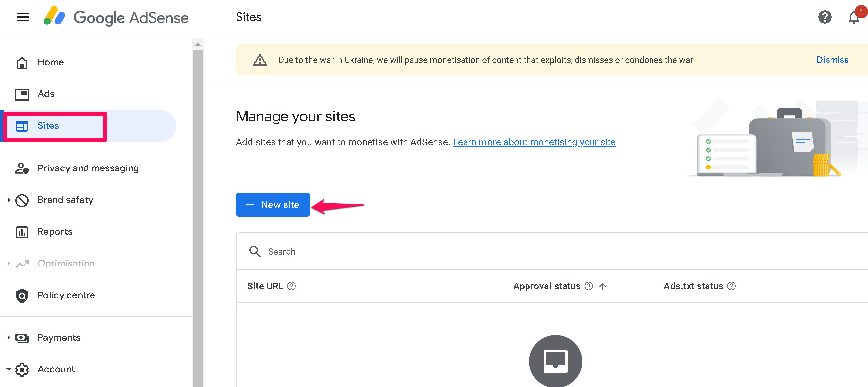
Task: Click the Site URL help icon
Action: click(292, 286)
